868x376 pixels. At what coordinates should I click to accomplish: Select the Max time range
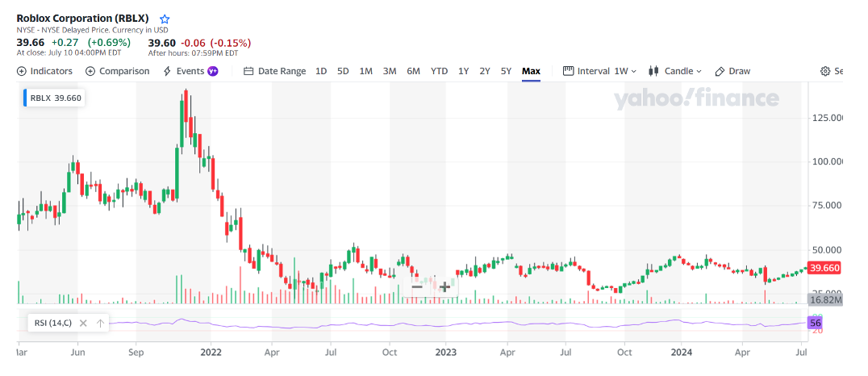pos(531,71)
